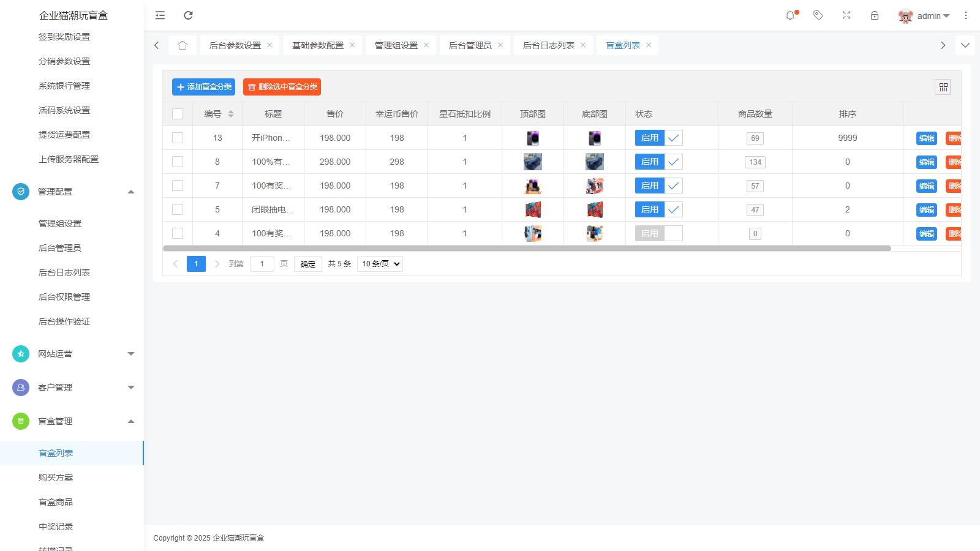Open the admin user dropdown
The height and width of the screenshot is (551, 980).
pyautogui.click(x=924, y=16)
